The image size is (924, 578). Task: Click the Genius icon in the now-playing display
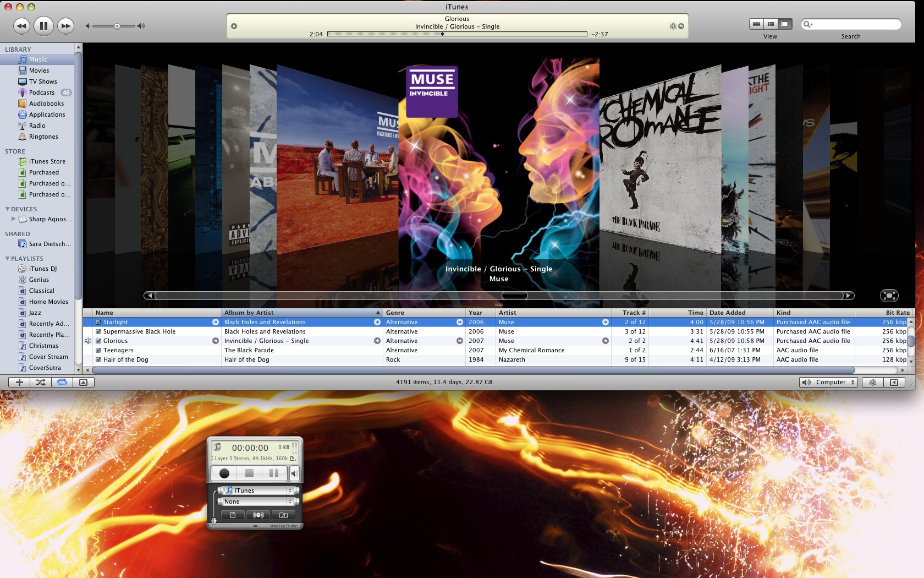672,26
